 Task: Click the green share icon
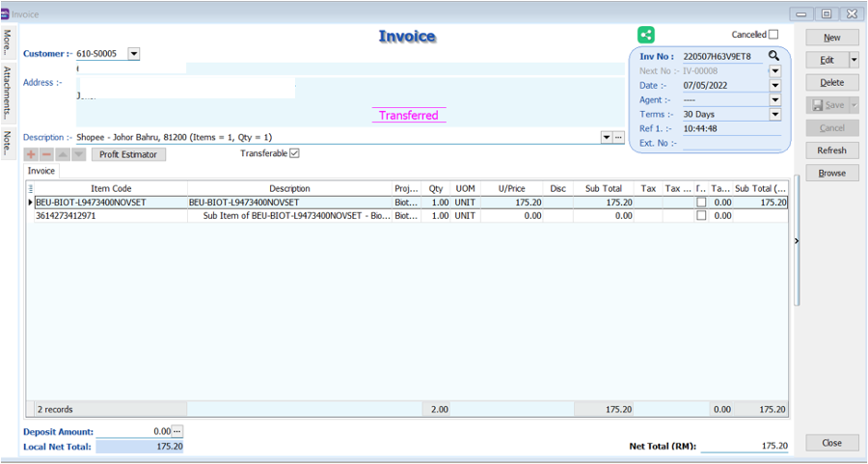[x=646, y=35]
